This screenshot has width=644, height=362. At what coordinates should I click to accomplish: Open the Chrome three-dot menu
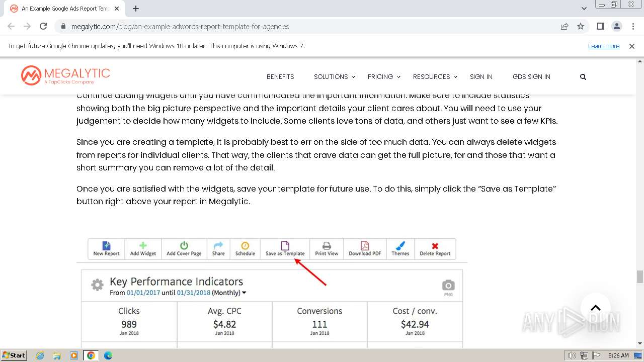pyautogui.click(x=632, y=26)
